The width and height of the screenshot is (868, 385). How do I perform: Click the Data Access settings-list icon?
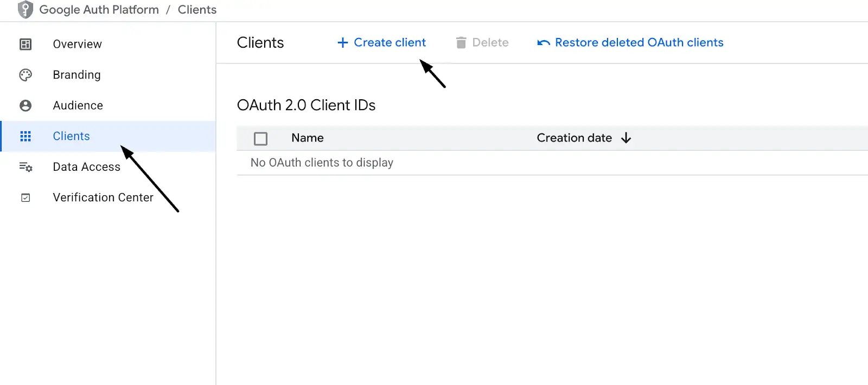point(25,167)
